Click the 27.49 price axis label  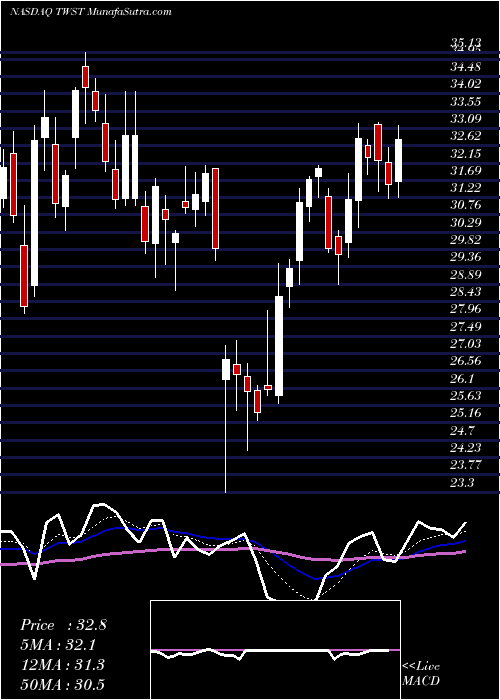466,326
